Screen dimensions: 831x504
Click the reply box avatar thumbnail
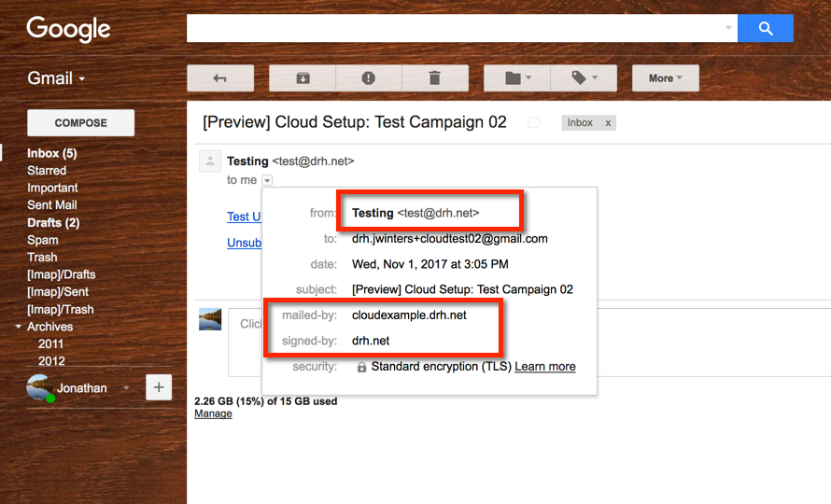pos(210,319)
